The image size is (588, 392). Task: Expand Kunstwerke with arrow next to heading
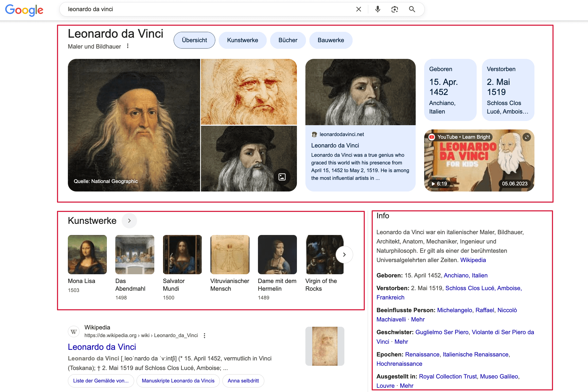129,221
